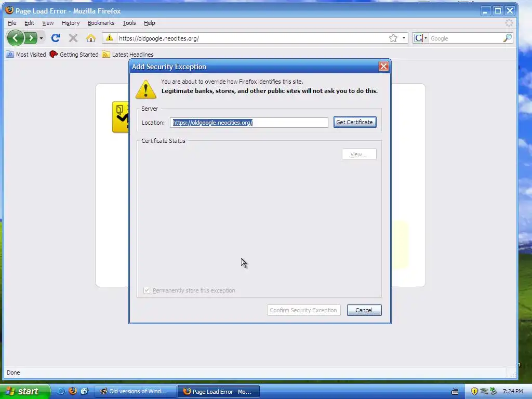Launch Internet Explorer from Quick Launch
Screen dimensions: 532x399
pyautogui.click(x=61, y=391)
